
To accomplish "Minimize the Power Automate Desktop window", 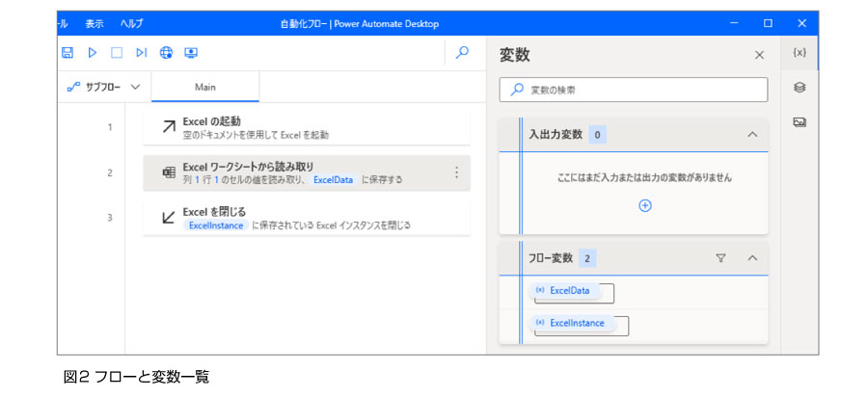I will click(x=734, y=23).
